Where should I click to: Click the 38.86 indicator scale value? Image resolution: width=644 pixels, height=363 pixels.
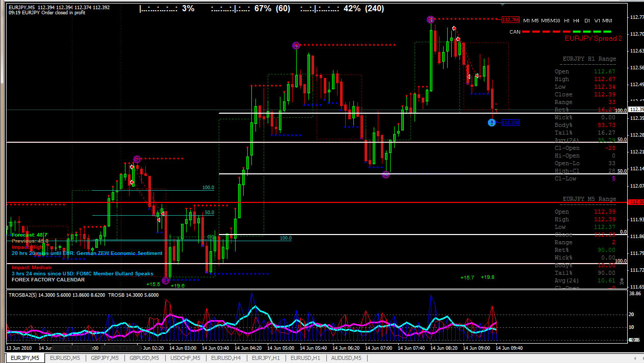point(635,295)
